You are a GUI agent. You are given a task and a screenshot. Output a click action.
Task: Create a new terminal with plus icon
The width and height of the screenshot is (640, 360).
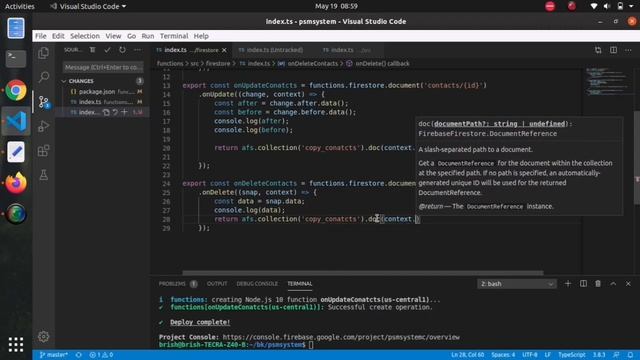[x=568, y=284]
